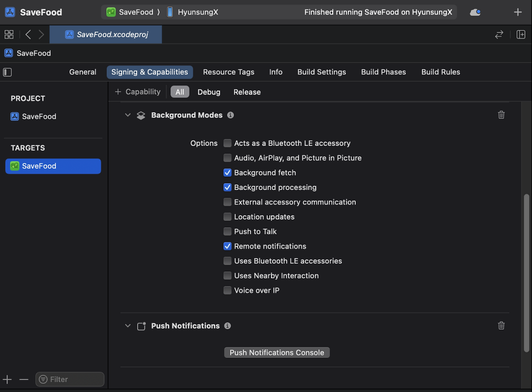This screenshot has height=392, width=532.
Task: Enable External accessory communication
Action: click(x=227, y=202)
